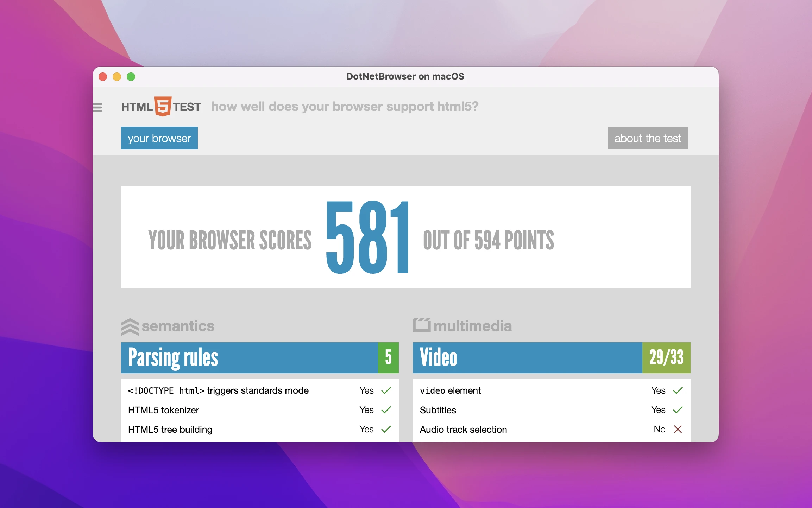Click the 'Yes' result for DOCTYPE standards mode
Viewport: 812px width, 508px height.
click(366, 390)
